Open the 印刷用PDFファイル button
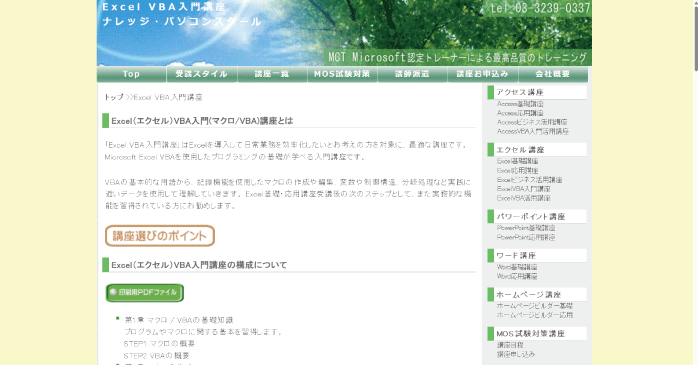 click(145, 293)
